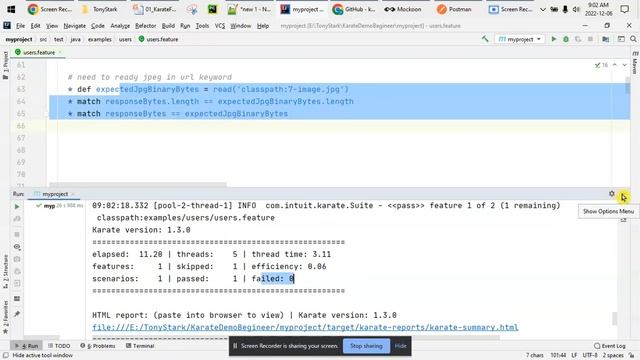Click the toolbar Stop square icon
This screenshot has width=640, height=360.
tap(590, 39)
